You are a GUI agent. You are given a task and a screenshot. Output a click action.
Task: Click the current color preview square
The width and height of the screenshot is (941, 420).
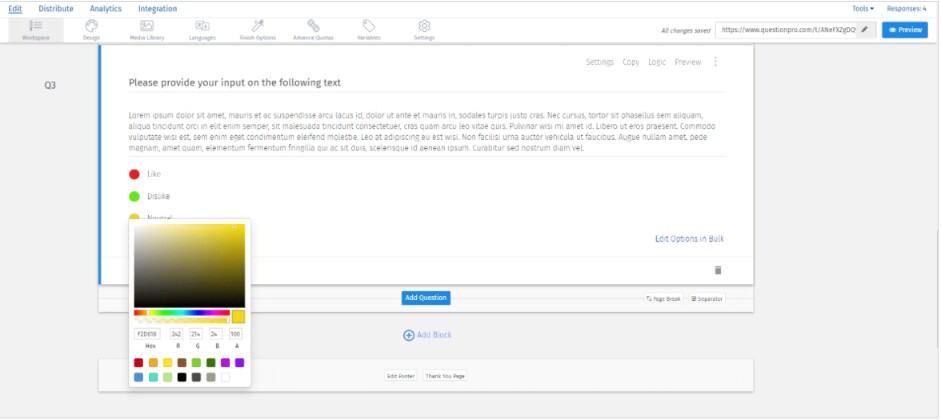tap(238, 317)
